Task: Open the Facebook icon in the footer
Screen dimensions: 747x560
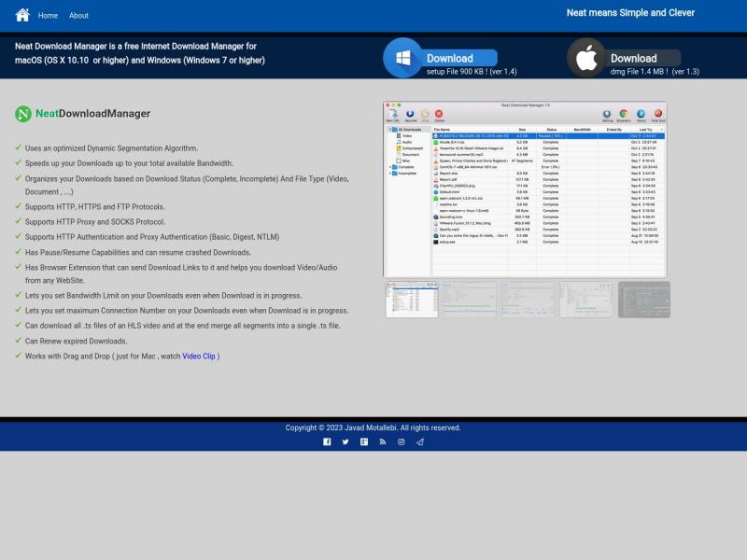Action: (x=327, y=441)
